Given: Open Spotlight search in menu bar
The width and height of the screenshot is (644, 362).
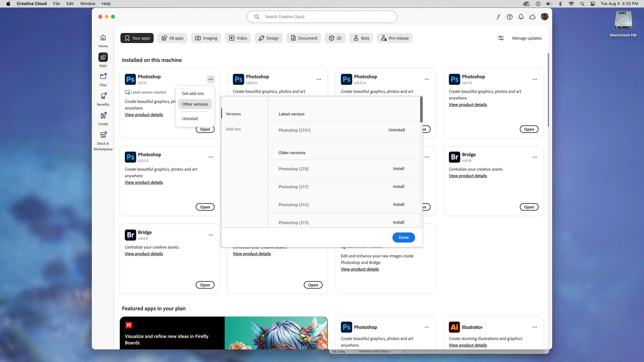Looking at the screenshot, I should [x=582, y=4].
